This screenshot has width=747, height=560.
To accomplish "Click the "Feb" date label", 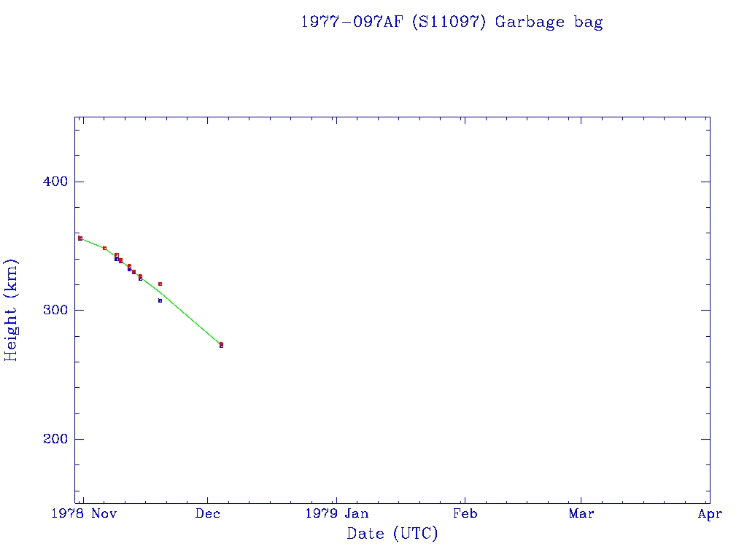I will coord(465,514).
